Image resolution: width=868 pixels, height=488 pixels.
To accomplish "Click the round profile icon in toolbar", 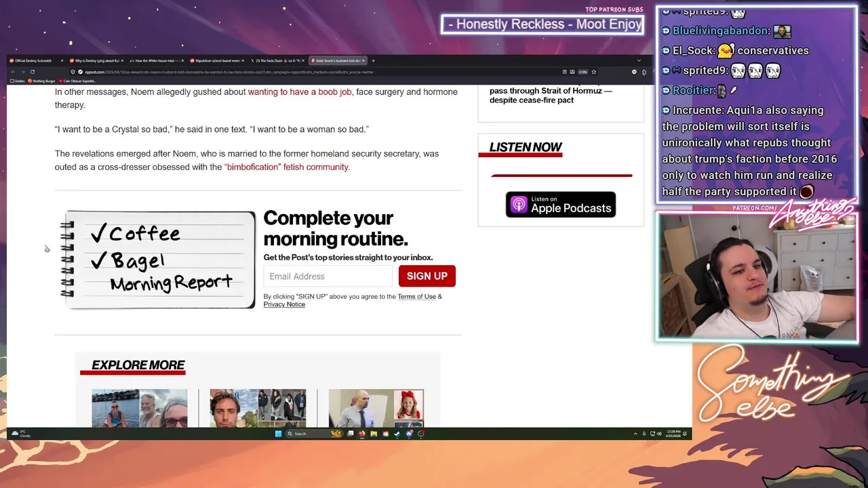I will click(634, 72).
